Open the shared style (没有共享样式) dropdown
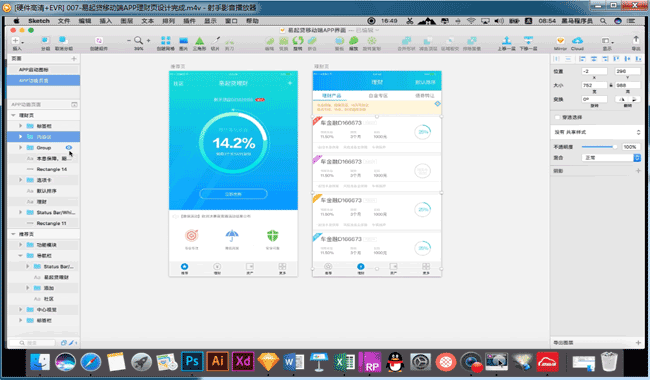Image resolution: width=650 pixels, height=380 pixels. (x=597, y=132)
